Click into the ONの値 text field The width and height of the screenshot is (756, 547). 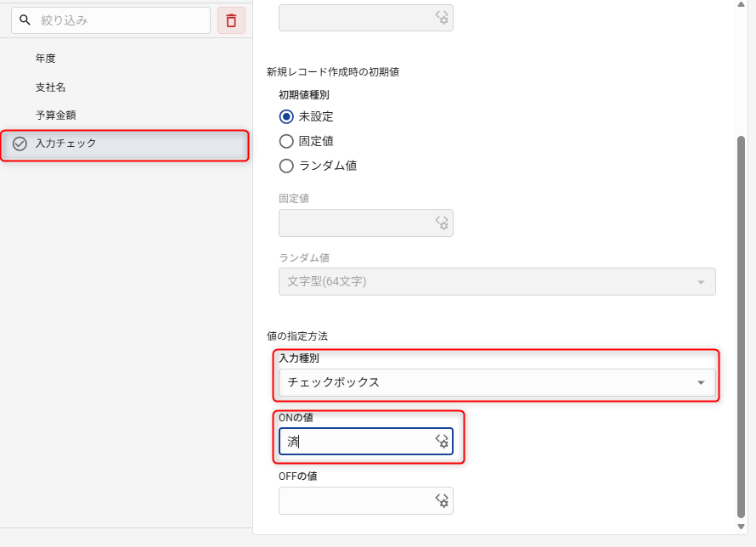coord(357,442)
